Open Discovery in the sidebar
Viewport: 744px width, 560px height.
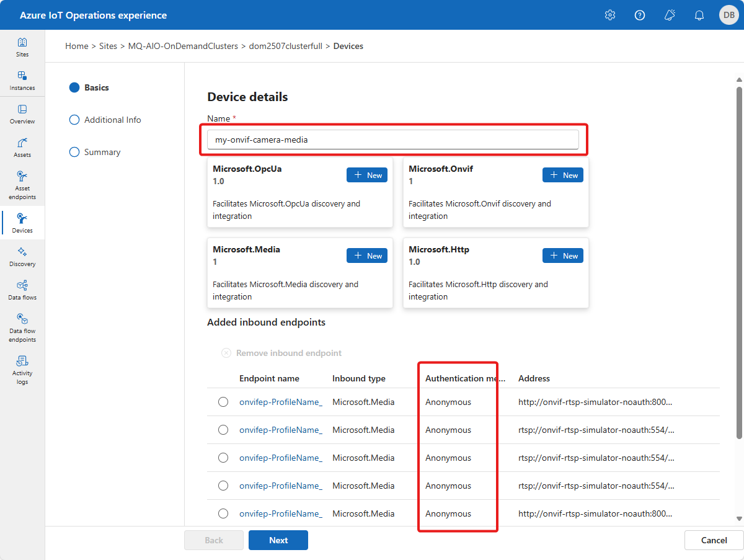tap(22, 257)
